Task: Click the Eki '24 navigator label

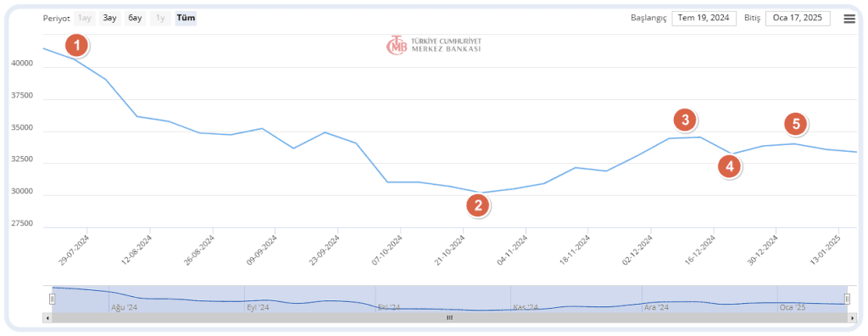Action: pos(388,307)
